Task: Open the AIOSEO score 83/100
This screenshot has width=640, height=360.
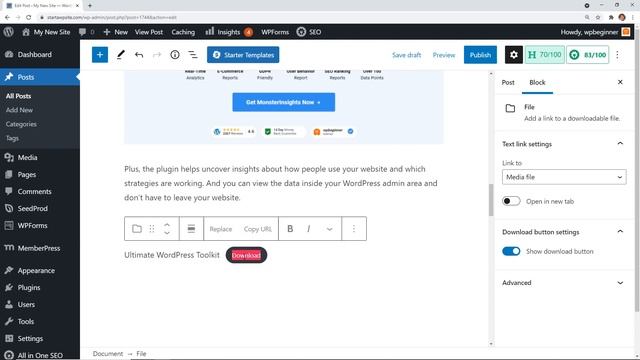Action: [x=587, y=55]
